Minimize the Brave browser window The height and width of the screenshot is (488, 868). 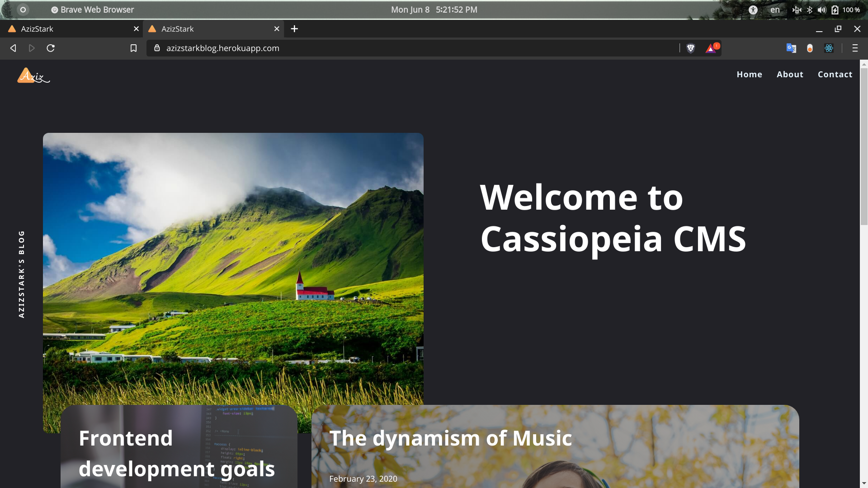click(x=819, y=29)
